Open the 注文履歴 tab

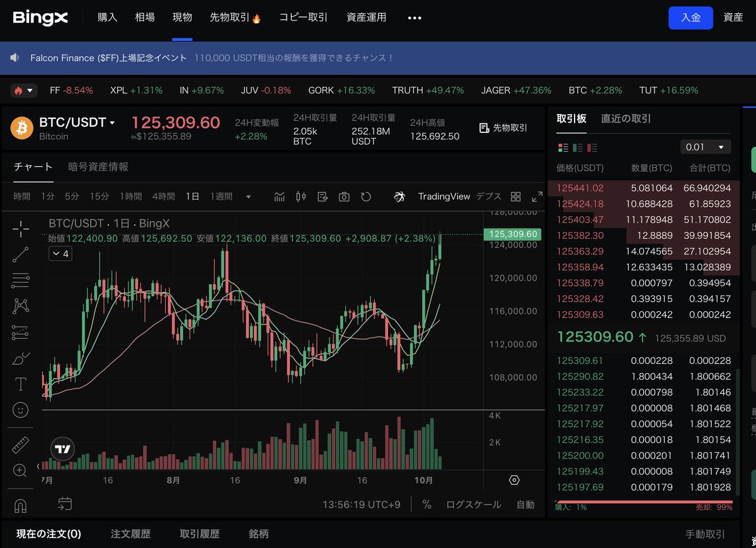tap(130, 534)
